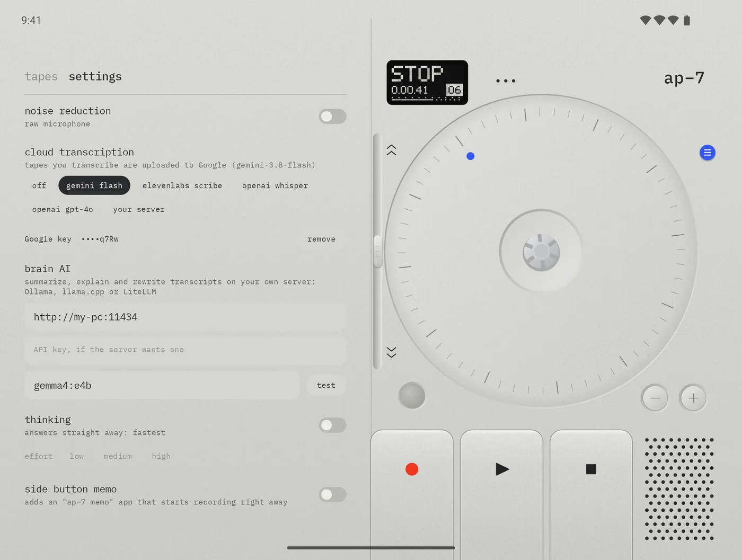The image size is (742, 560).
Task: Tap the double chevron down icon
Action: [x=392, y=352]
